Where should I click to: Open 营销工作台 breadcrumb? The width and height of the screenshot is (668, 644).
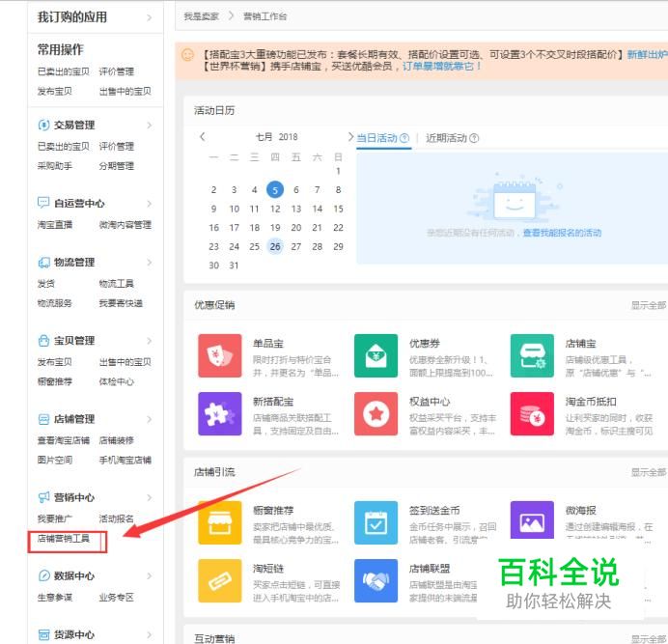click(x=264, y=16)
